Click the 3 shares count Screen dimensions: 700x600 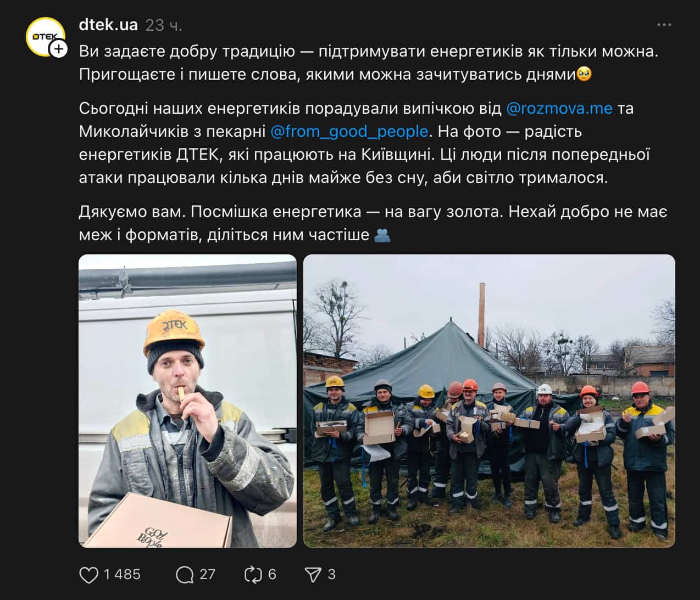(x=331, y=575)
